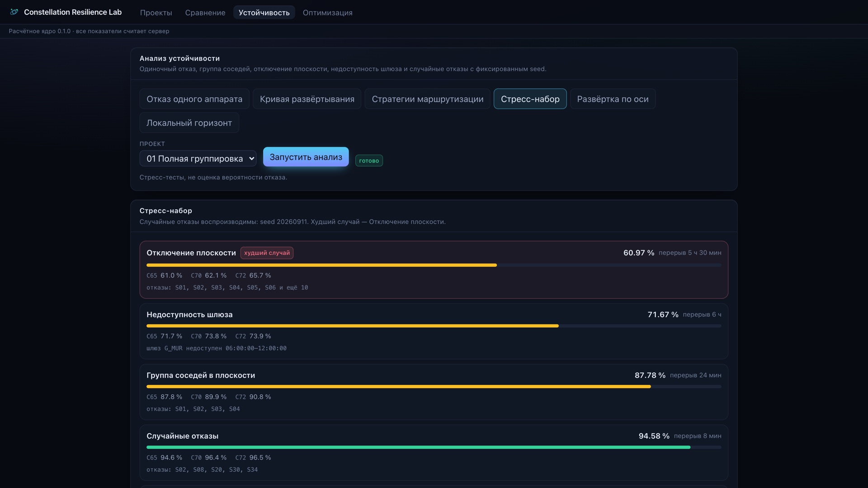Select the Устойчивость navigation tab
This screenshot has height=488, width=868.
264,13
